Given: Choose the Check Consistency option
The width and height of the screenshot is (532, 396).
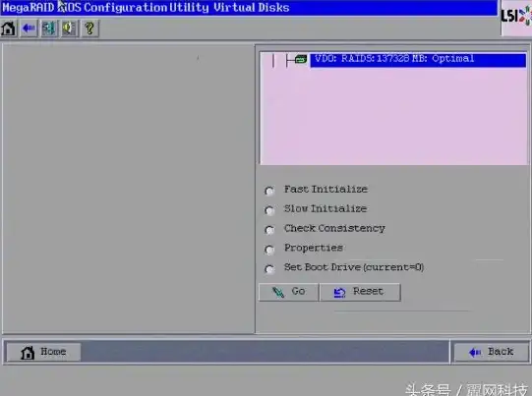Looking at the screenshot, I should (x=269, y=230).
